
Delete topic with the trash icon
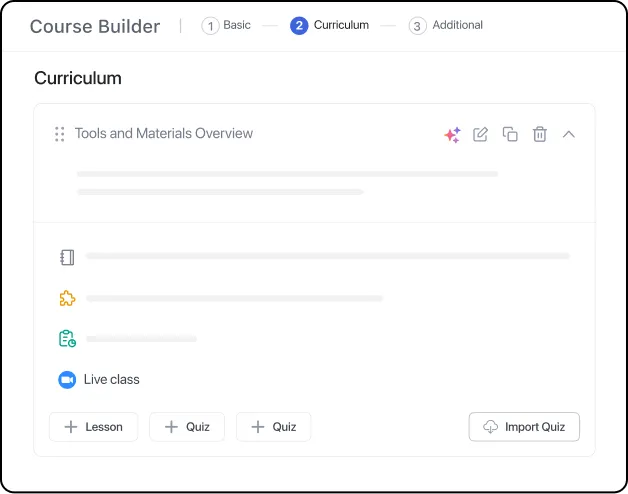click(x=540, y=134)
